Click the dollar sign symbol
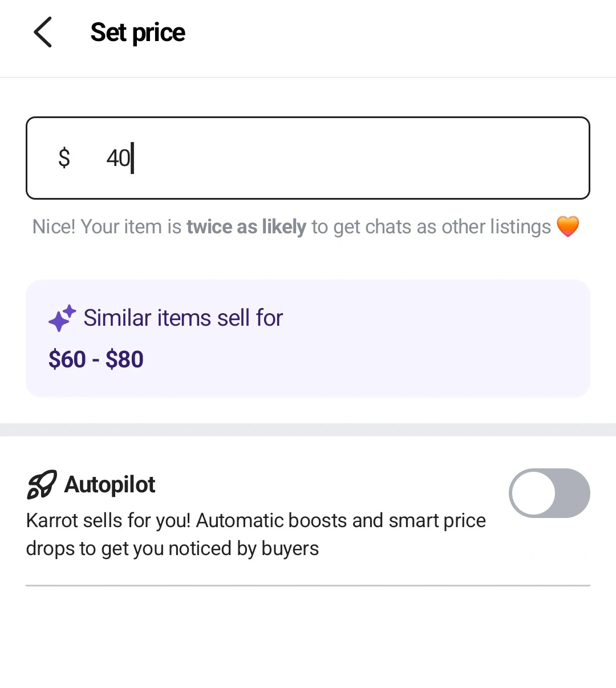 click(64, 158)
